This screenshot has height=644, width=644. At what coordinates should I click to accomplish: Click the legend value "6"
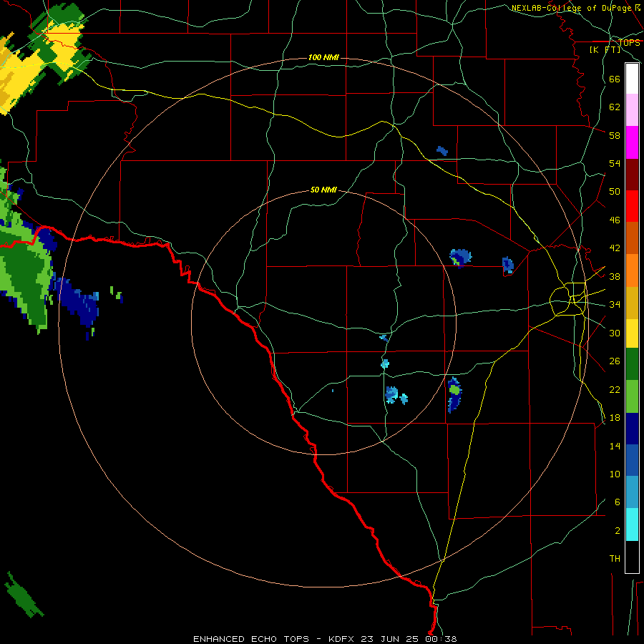pyautogui.click(x=617, y=502)
